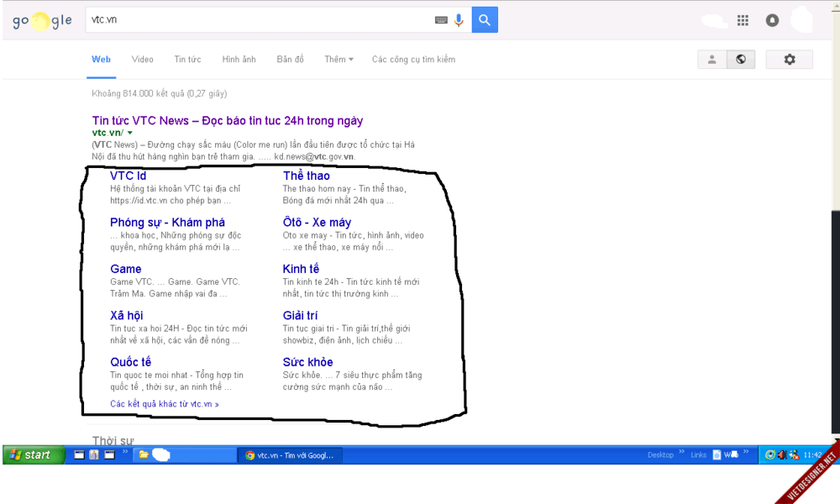Click Các kết quả khác từ vtc.vn

pyautogui.click(x=165, y=404)
